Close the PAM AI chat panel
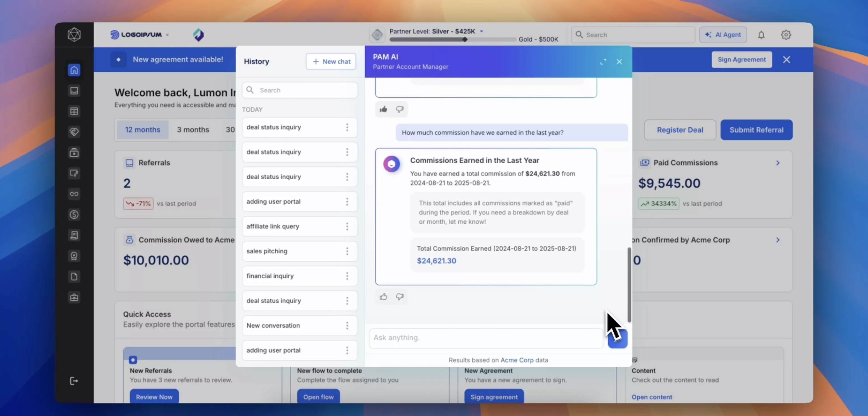Image resolution: width=868 pixels, height=416 pixels. tap(619, 62)
